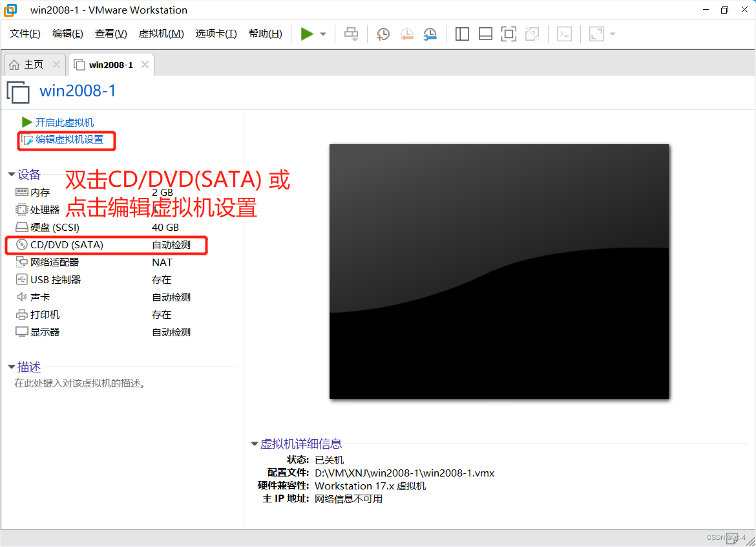Enter full screen mode icon

click(509, 34)
